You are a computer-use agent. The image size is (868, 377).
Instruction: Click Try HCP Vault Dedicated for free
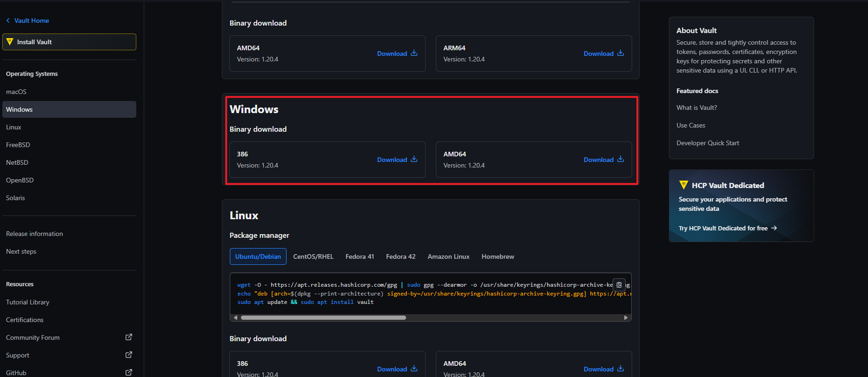(728, 228)
